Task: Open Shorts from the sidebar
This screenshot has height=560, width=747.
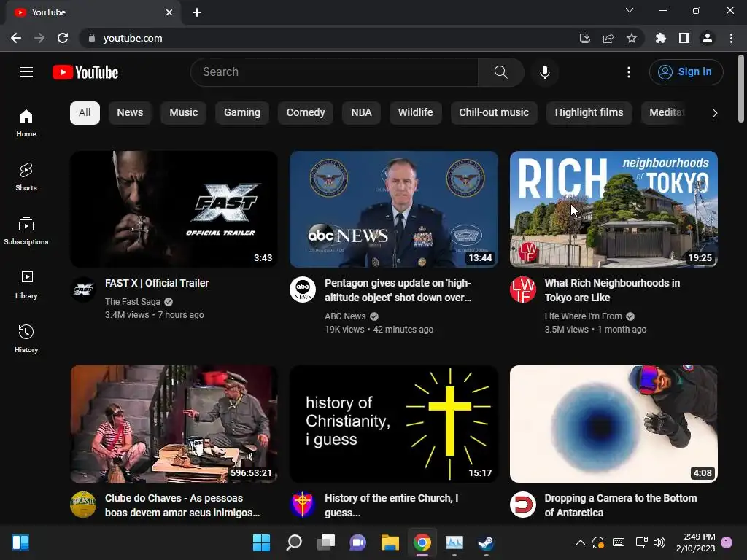Action: pyautogui.click(x=26, y=176)
